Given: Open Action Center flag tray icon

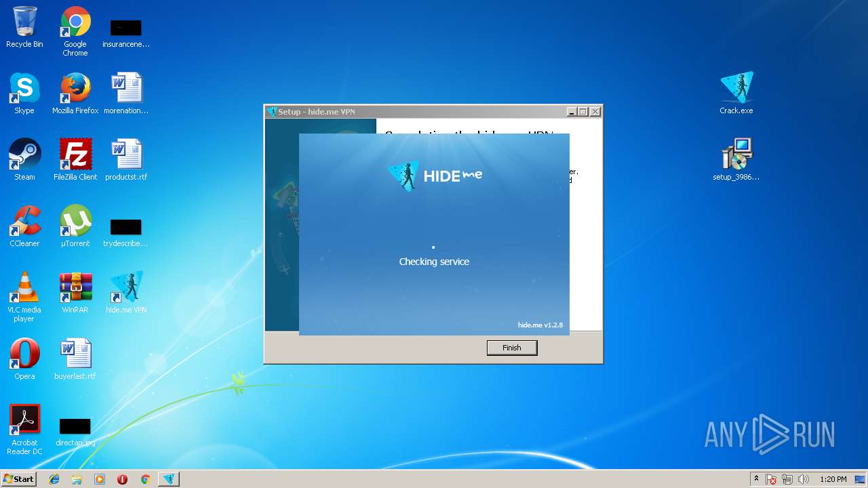Looking at the screenshot, I should pos(772,479).
